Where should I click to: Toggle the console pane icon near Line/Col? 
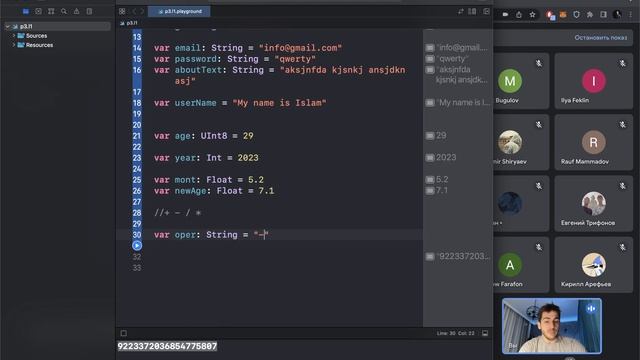tap(485, 333)
